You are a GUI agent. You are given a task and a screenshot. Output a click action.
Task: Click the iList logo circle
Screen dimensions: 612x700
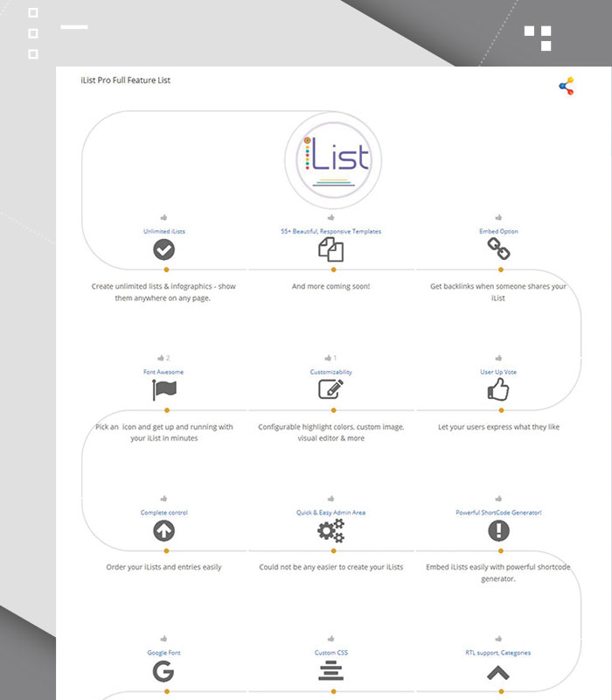333,160
